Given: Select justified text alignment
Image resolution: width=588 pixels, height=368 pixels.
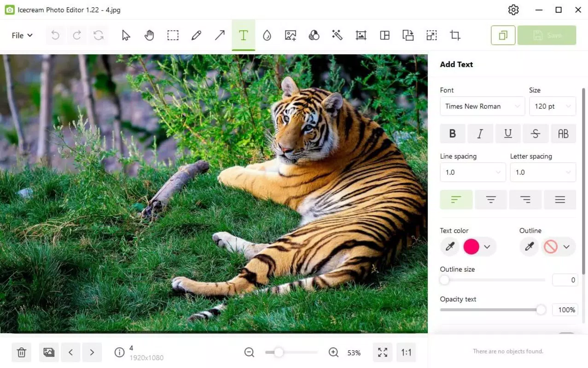Looking at the screenshot, I should (560, 200).
